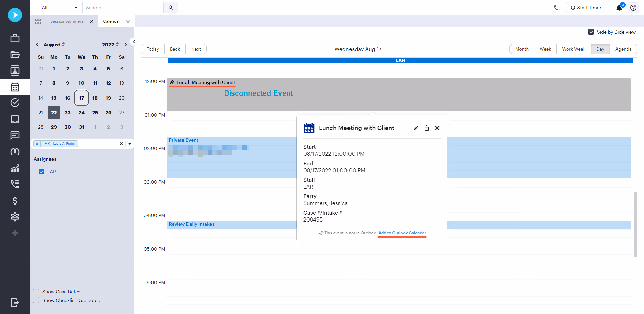The image size is (644, 314).
Task: Open the phone call log icon in sidebar
Action: pyautogui.click(x=15, y=184)
